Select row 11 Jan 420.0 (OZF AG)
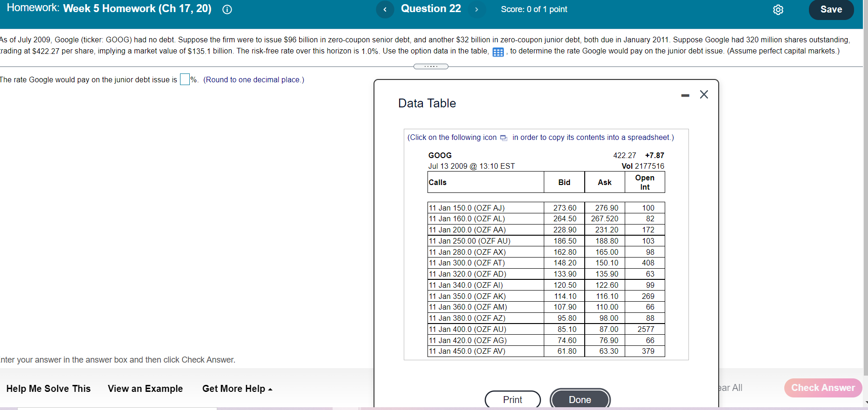The image size is (868, 410). pos(546,340)
